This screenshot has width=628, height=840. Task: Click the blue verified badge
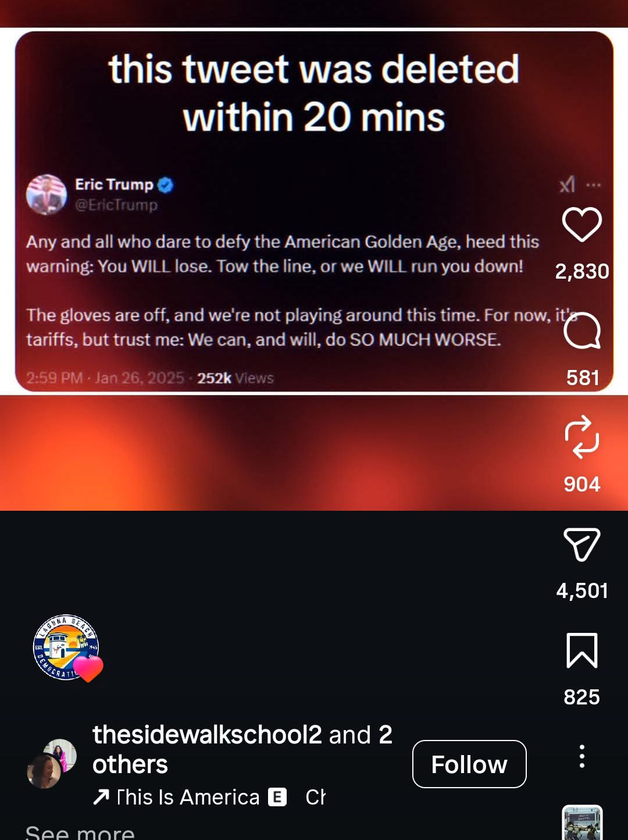(166, 185)
